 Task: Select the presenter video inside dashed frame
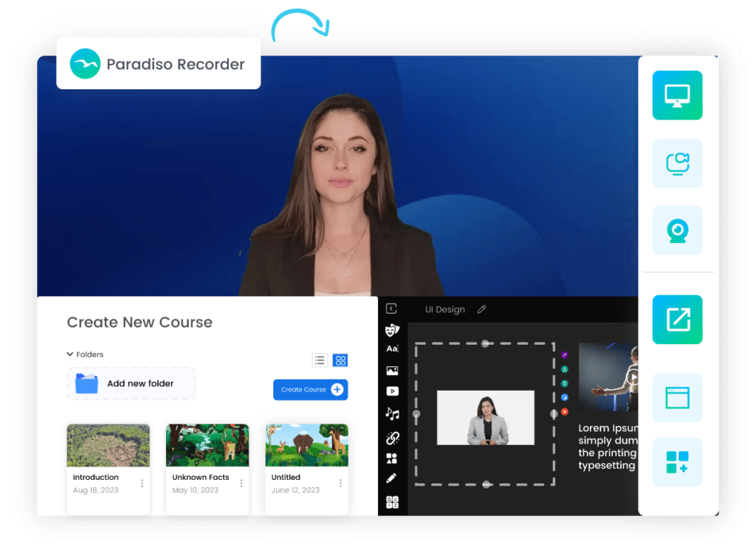(486, 418)
